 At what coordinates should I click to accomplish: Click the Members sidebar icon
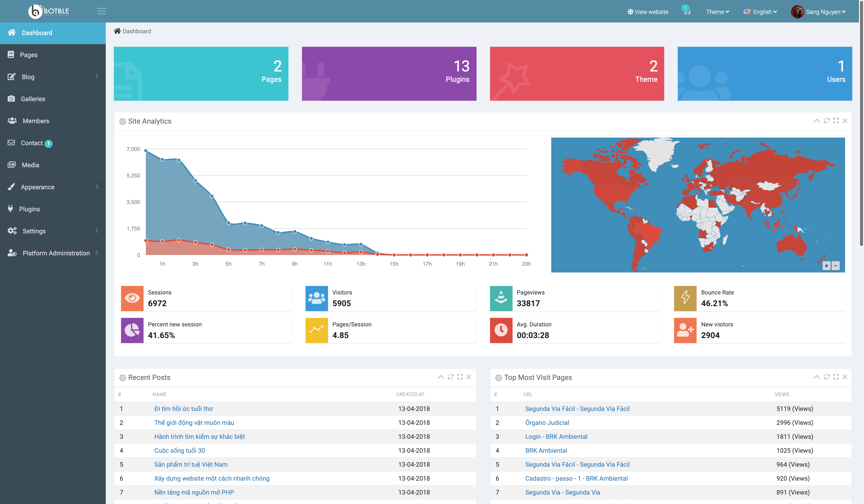click(11, 120)
